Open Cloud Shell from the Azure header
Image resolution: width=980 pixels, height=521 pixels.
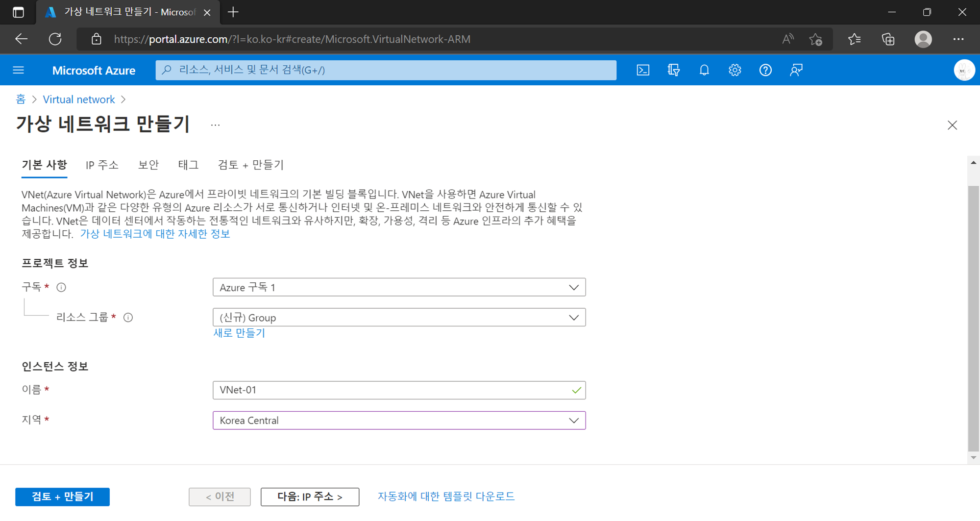[643, 70]
